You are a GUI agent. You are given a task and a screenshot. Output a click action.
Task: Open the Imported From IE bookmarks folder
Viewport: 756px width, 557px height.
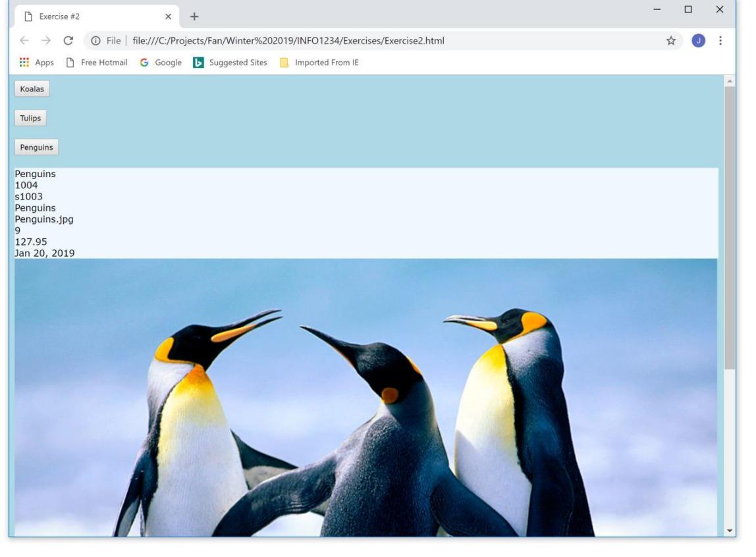pos(315,63)
